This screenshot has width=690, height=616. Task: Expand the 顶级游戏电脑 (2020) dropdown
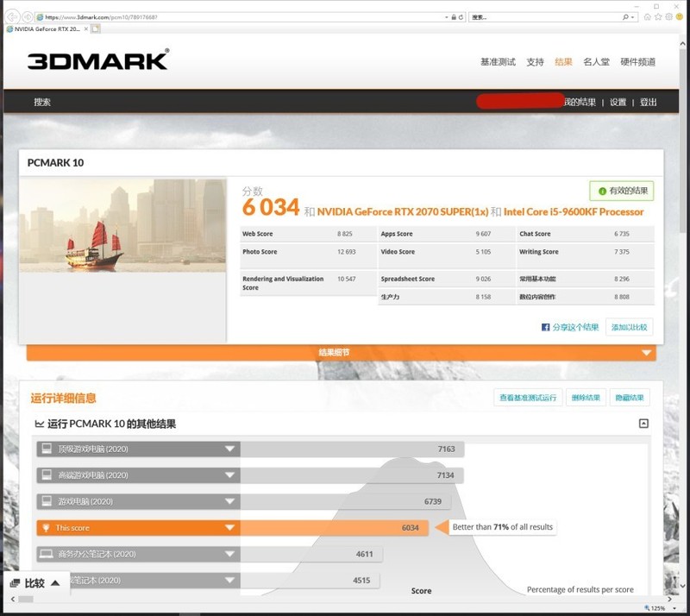229,449
